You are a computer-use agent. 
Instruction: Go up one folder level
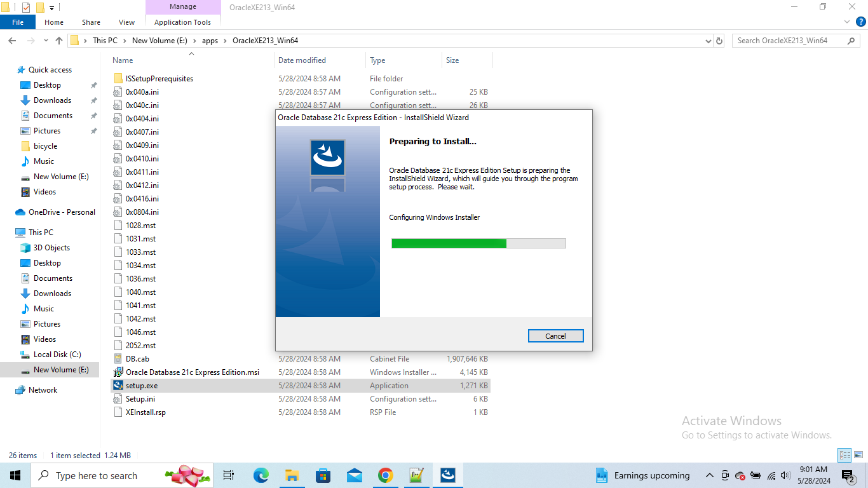pyautogui.click(x=59, y=41)
